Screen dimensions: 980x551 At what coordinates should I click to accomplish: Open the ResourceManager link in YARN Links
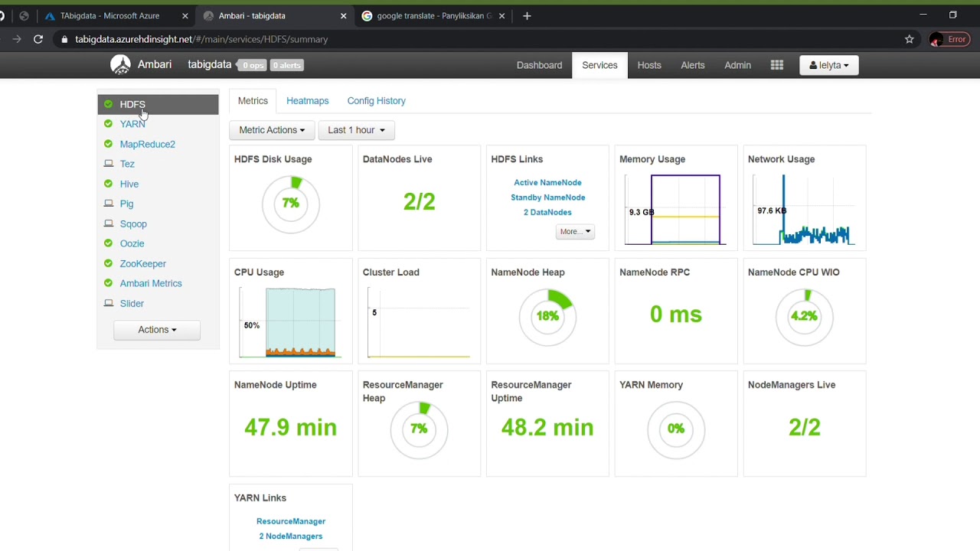[291, 521]
